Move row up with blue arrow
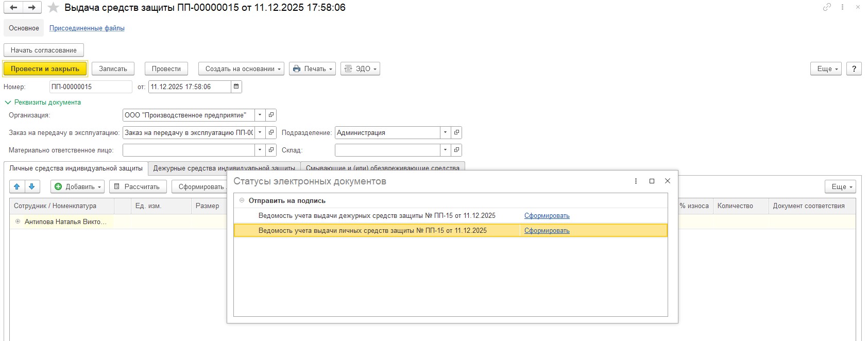Screen dimensions: 868x341 tap(17, 186)
